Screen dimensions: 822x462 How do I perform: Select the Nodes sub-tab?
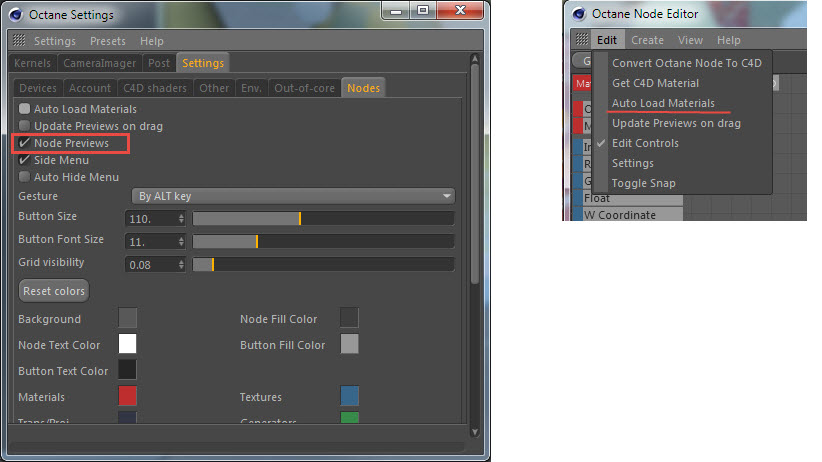click(x=363, y=88)
